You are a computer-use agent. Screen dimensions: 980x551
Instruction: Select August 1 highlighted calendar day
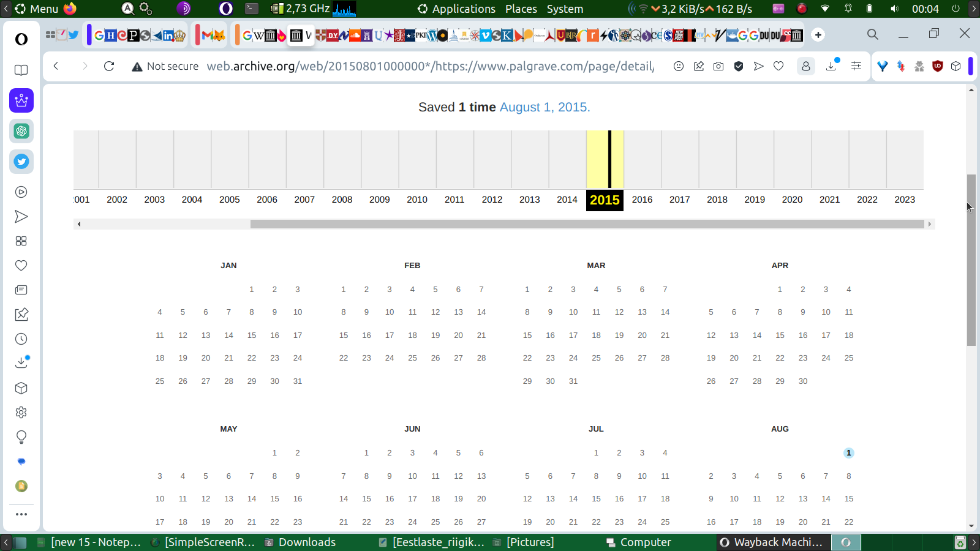849,453
